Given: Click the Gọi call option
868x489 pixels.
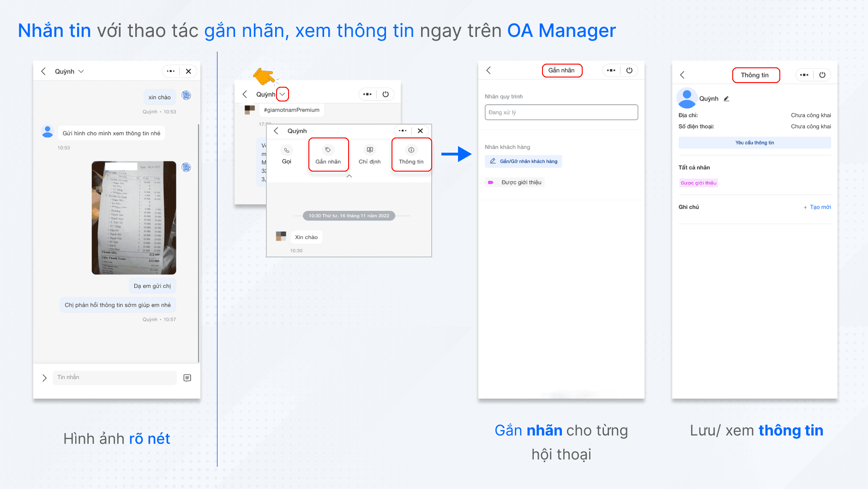Looking at the screenshot, I should click(287, 155).
